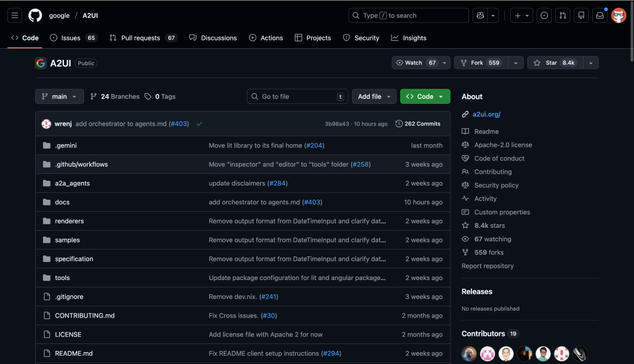Open the Contributors 19 heading link
Viewport: 634px width, 364px height.
tap(490, 333)
